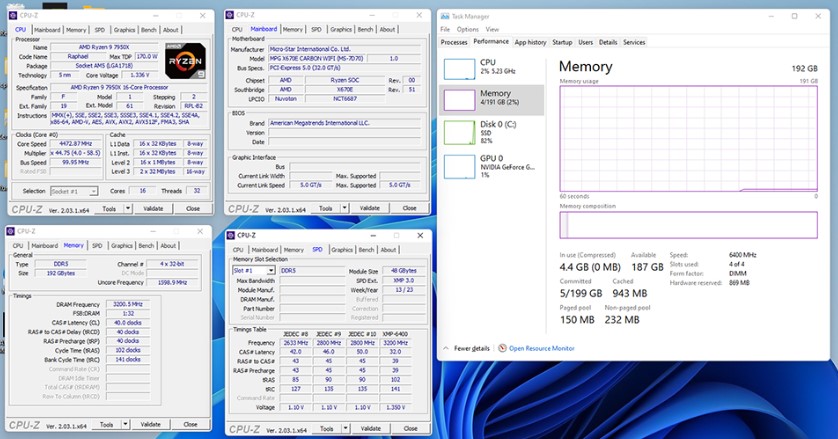The width and height of the screenshot is (838, 439).
Task: Select the GPU 0 graph icon
Action: pyautogui.click(x=459, y=163)
